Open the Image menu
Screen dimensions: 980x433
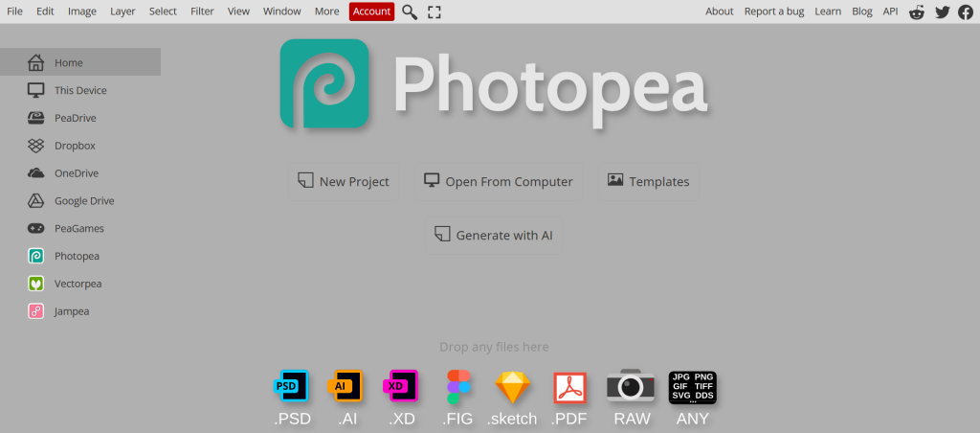pyautogui.click(x=82, y=11)
